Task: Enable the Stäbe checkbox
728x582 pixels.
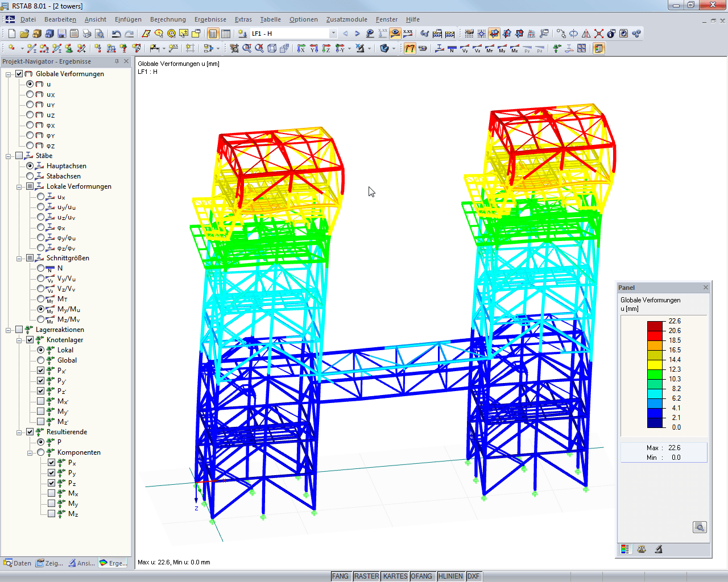Action: pos(19,156)
